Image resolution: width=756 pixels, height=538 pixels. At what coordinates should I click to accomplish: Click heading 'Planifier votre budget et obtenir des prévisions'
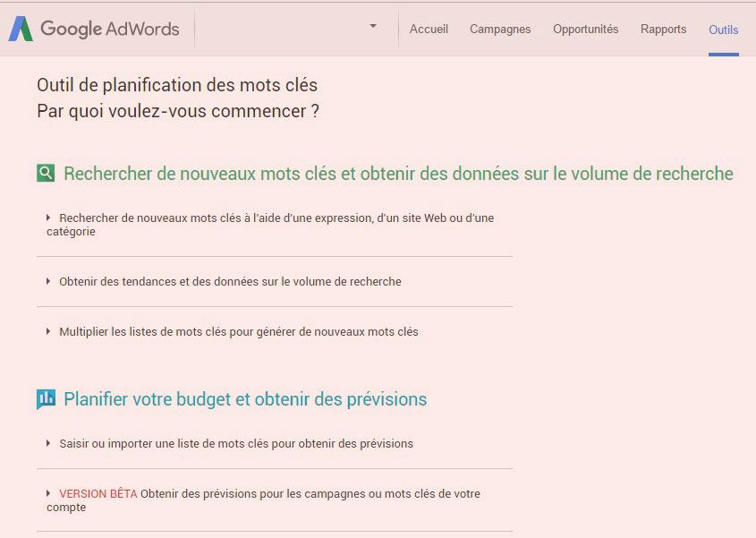245,399
